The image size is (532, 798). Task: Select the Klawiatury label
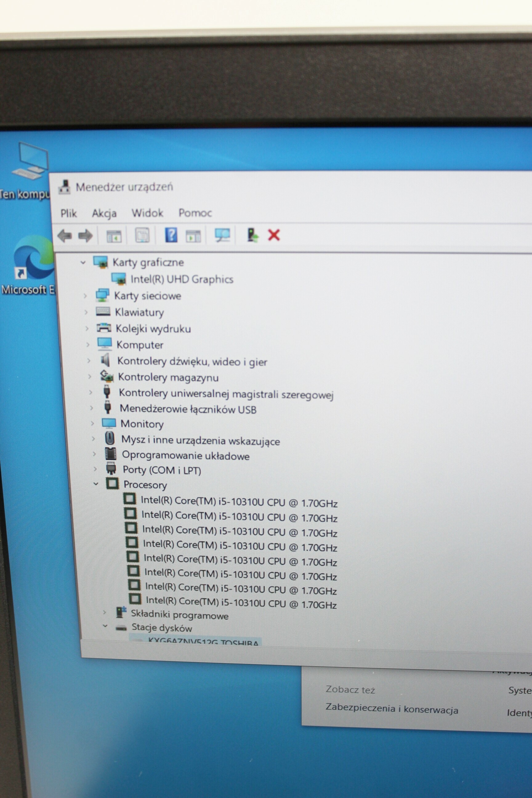(139, 312)
